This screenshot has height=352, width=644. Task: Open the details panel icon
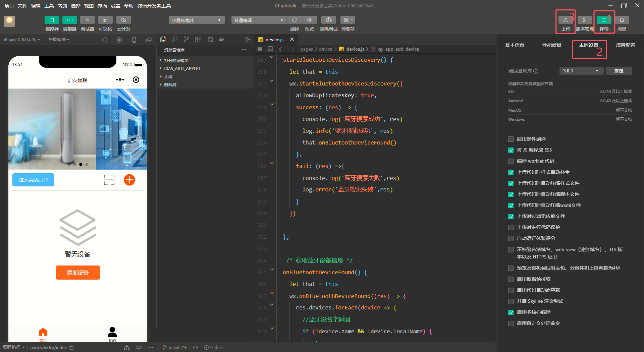point(604,20)
